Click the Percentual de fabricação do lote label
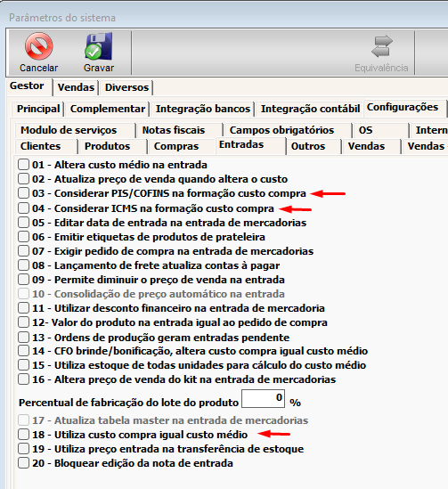The image size is (448, 489). tap(128, 403)
